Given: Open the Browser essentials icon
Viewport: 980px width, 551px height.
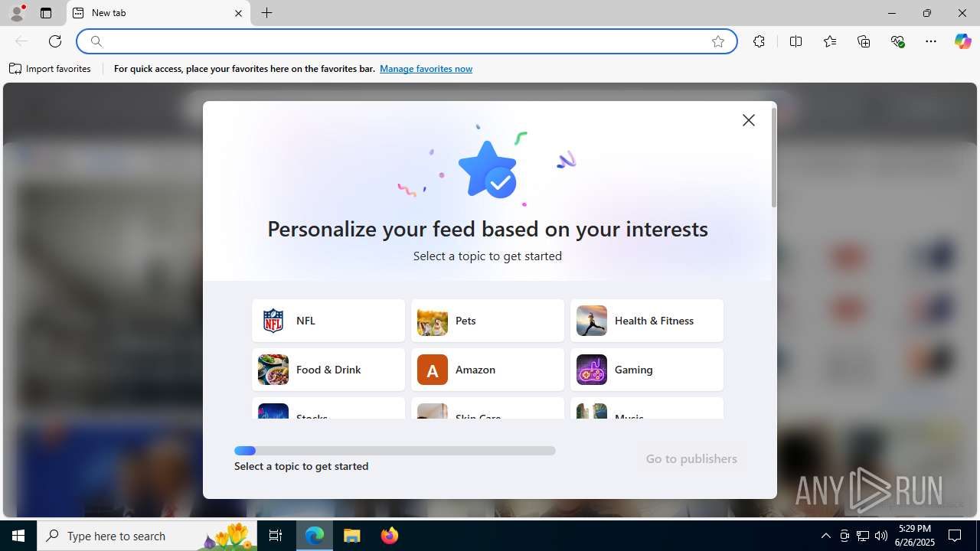Looking at the screenshot, I should point(897,41).
